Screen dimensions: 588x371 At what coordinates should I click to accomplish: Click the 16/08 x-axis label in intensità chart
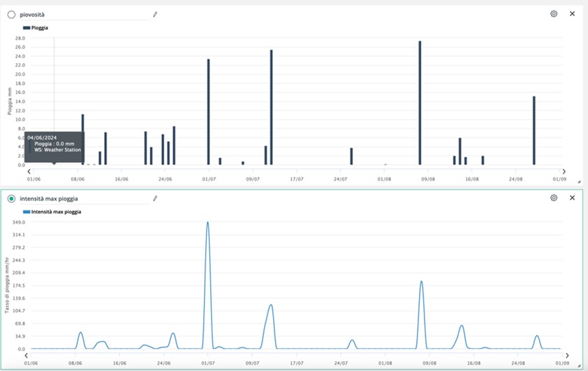(x=473, y=363)
